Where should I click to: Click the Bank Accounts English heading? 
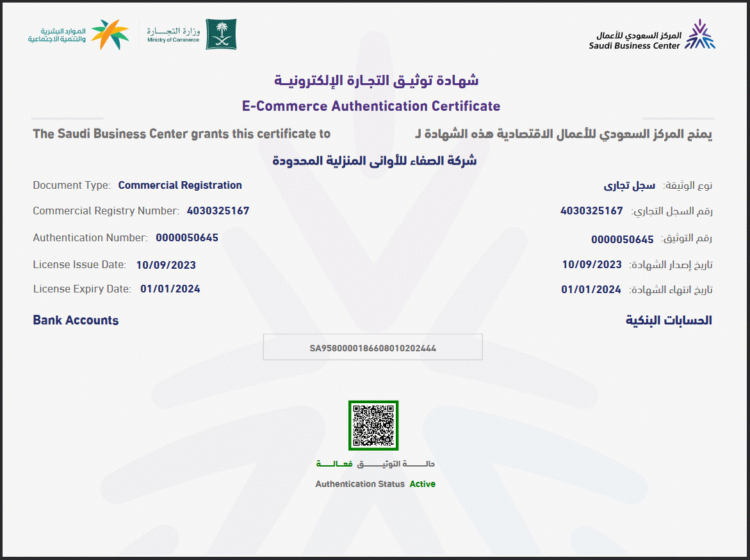(76, 320)
